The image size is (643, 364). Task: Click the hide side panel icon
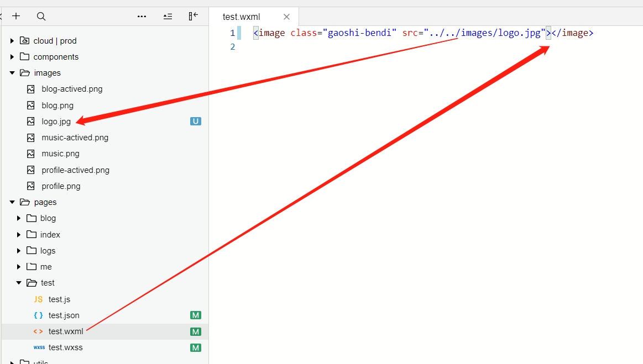point(193,16)
